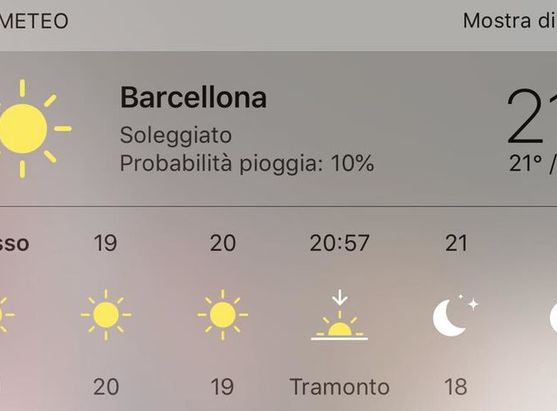Viewport: 557px width, 411px height.
Task: Select the 20:57 sunset time label
Action: point(340,243)
